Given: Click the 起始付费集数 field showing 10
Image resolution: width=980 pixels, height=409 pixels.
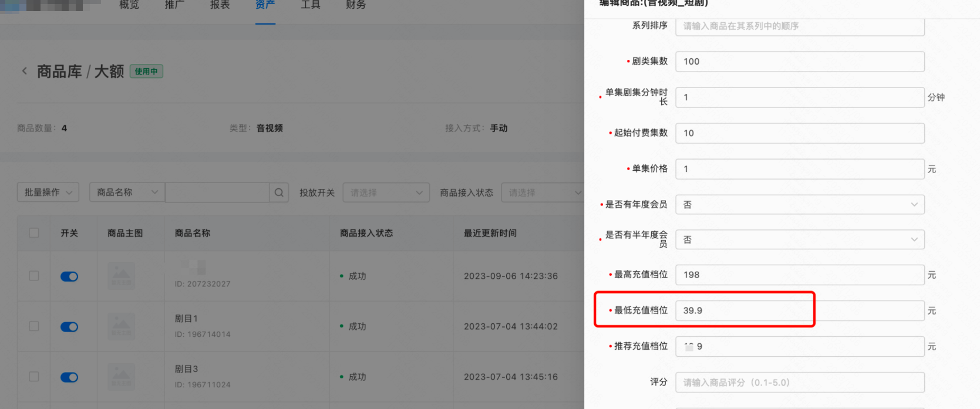Looking at the screenshot, I should point(800,133).
